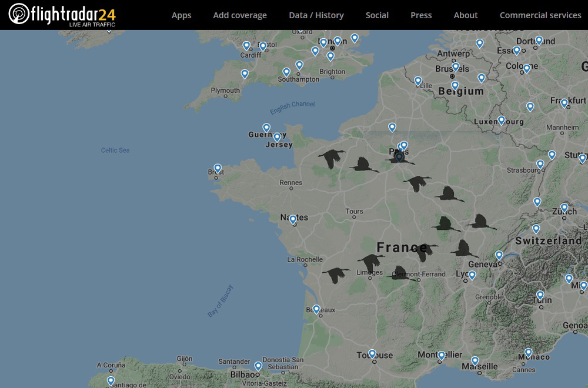Select the location pin near Nantes

[x=292, y=219]
